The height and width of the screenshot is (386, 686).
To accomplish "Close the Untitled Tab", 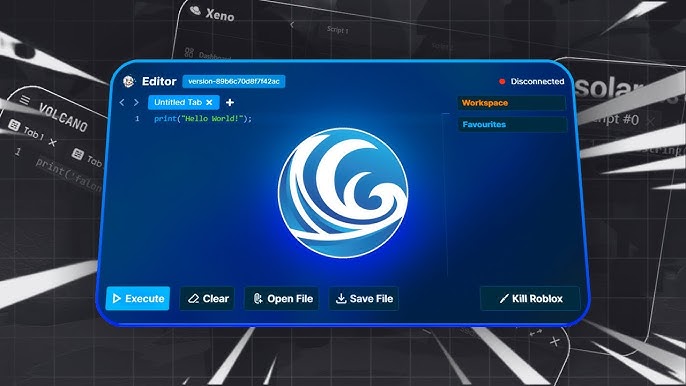I will point(209,102).
